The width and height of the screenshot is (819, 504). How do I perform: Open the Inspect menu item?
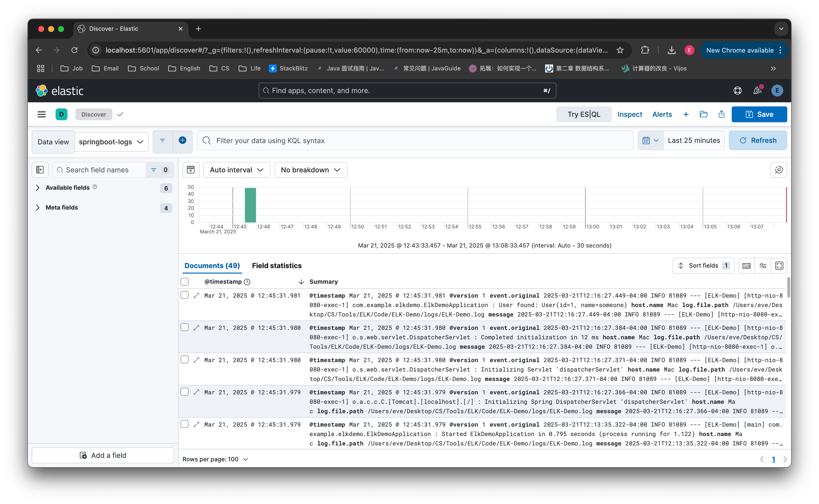[x=629, y=114]
